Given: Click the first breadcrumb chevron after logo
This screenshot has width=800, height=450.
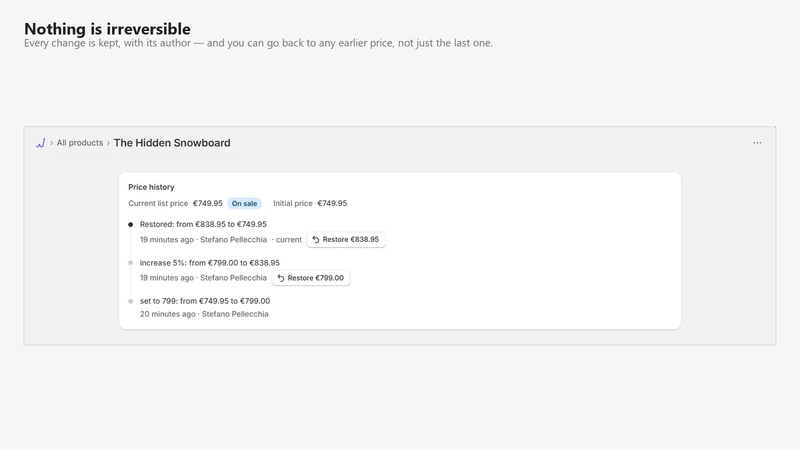Looking at the screenshot, I should pyautogui.click(x=52, y=143).
